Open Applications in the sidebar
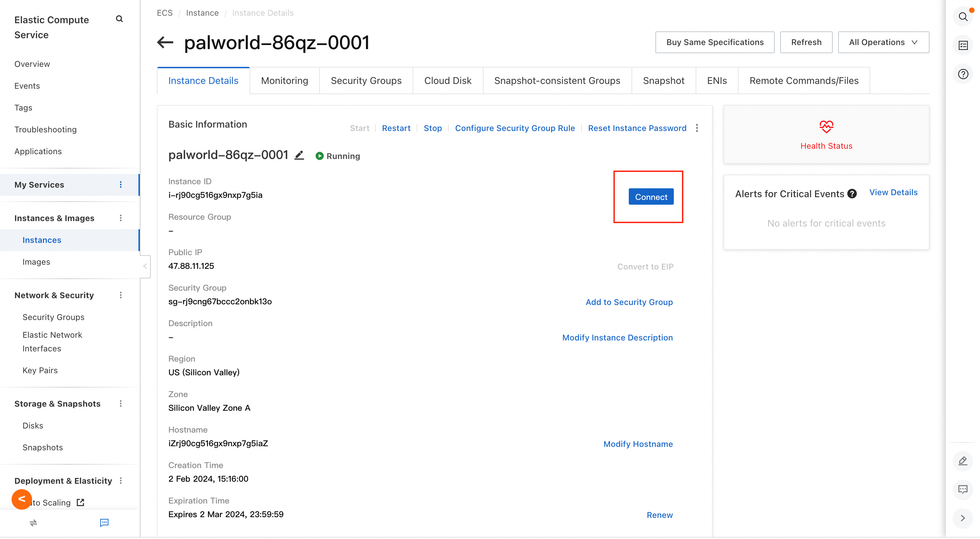The height and width of the screenshot is (539, 980). click(38, 151)
